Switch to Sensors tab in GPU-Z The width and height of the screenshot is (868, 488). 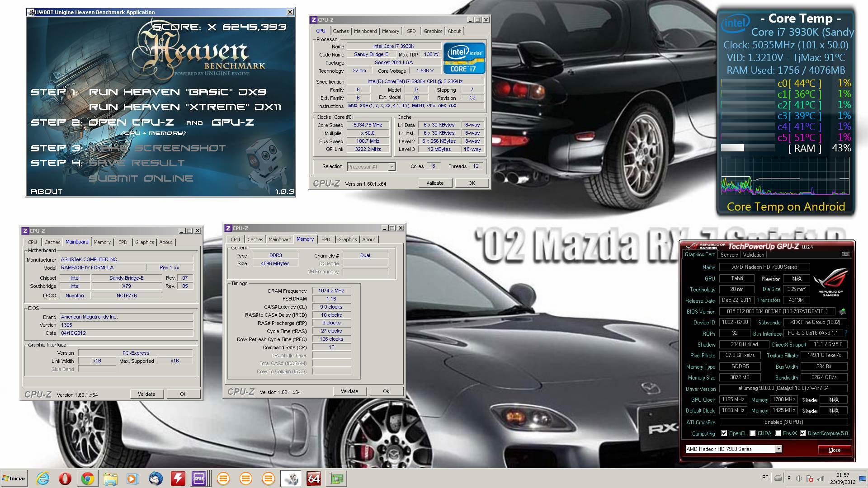(729, 255)
